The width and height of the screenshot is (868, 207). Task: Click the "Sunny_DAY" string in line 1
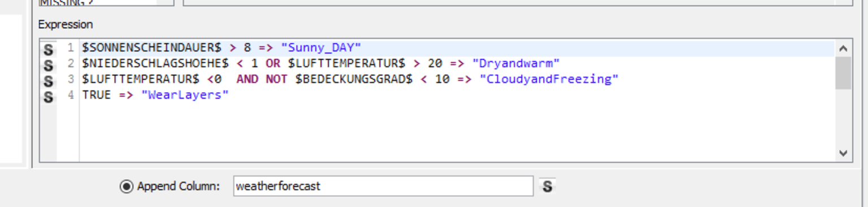point(320,48)
